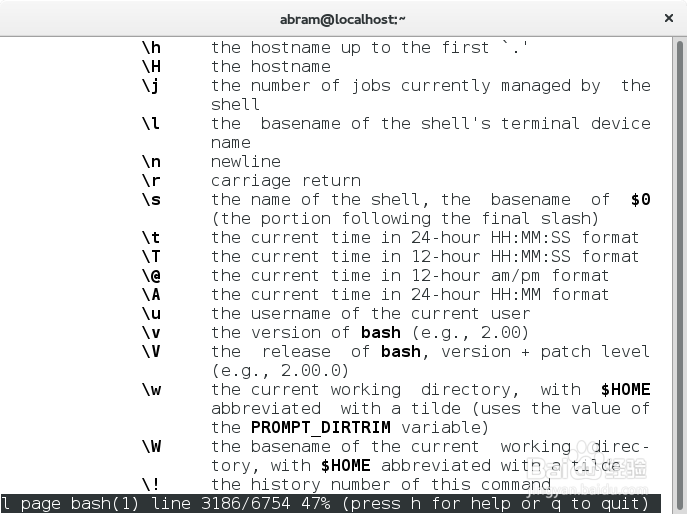Click the \! escape code
The height and width of the screenshot is (514, 687).
click(150, 485)
